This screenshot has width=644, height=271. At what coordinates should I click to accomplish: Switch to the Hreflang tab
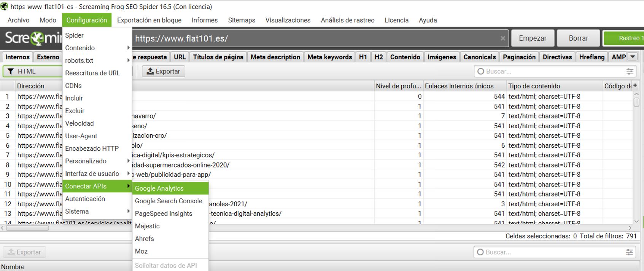pos(592,57)
